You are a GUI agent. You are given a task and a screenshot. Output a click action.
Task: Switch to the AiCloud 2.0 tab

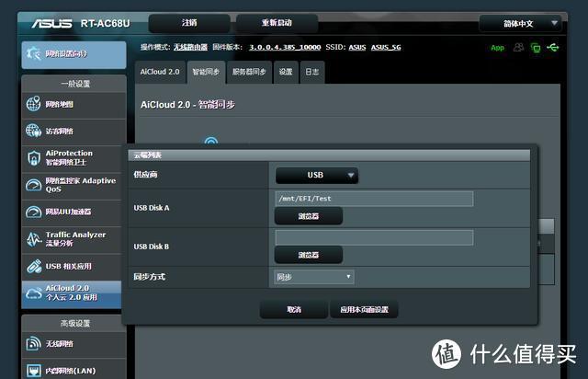(160, 72)
